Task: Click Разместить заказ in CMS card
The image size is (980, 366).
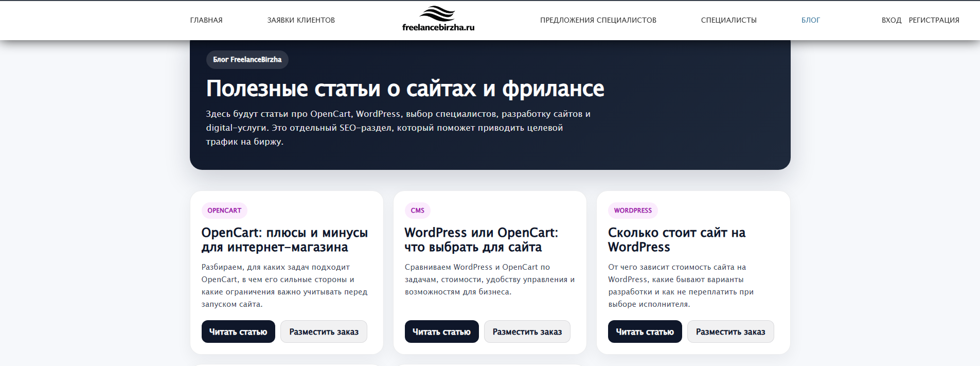Action: [x=527, y=332]
